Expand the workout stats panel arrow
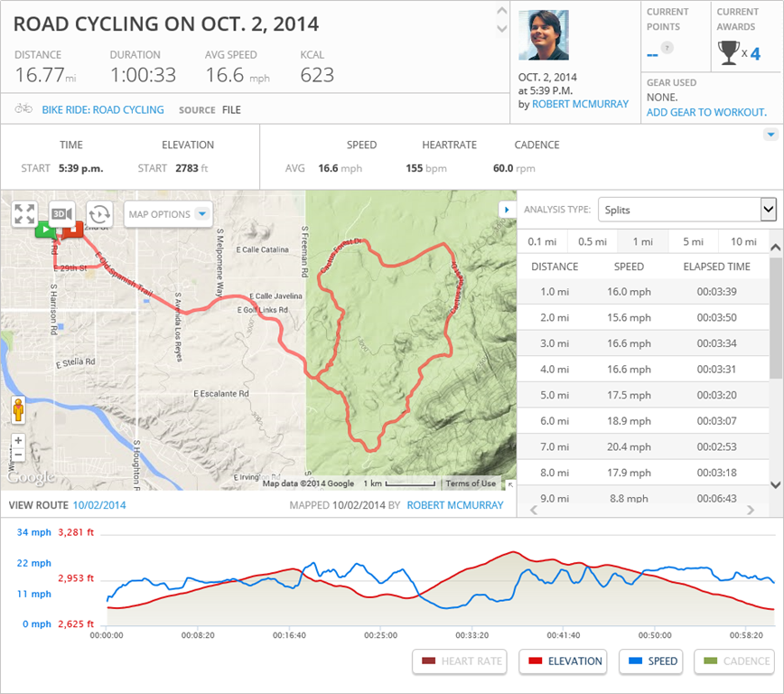 (770, 135)
